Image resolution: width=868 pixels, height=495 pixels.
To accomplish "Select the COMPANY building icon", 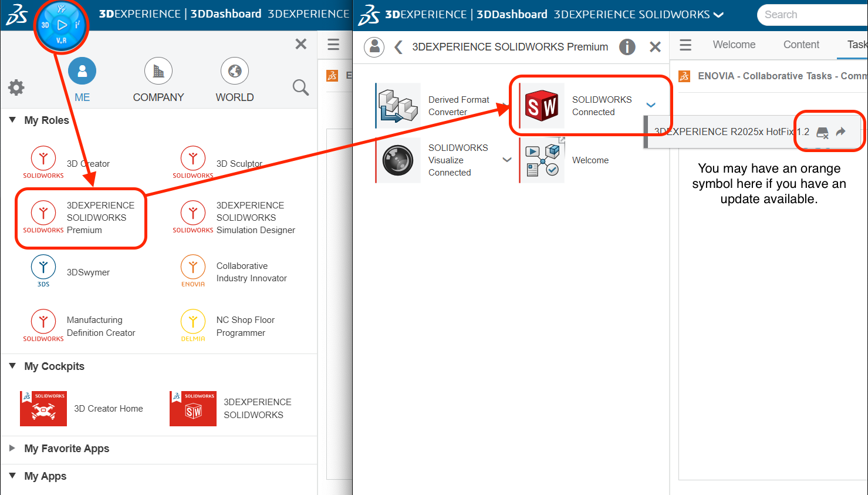I will (158, 71).
